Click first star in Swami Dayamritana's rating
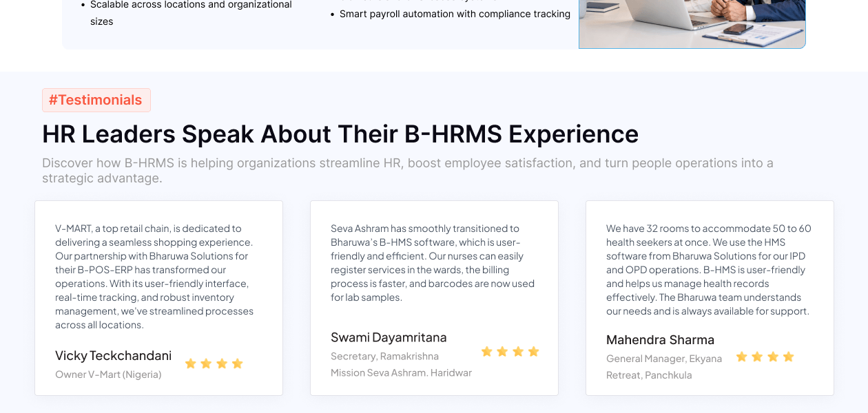This screenshot has height=413, width=868. point(487,352)
